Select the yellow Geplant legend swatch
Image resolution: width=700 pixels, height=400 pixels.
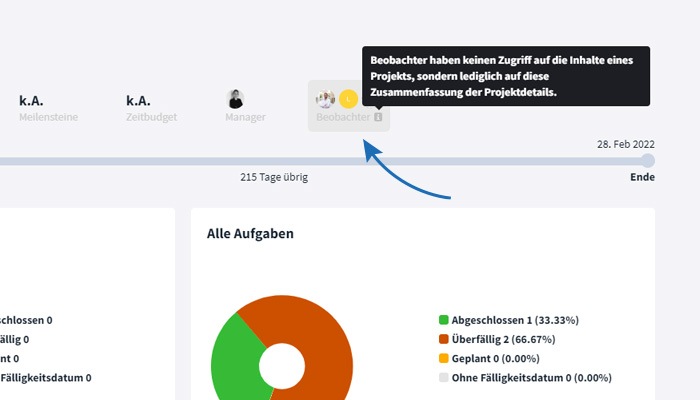(443, 358)
